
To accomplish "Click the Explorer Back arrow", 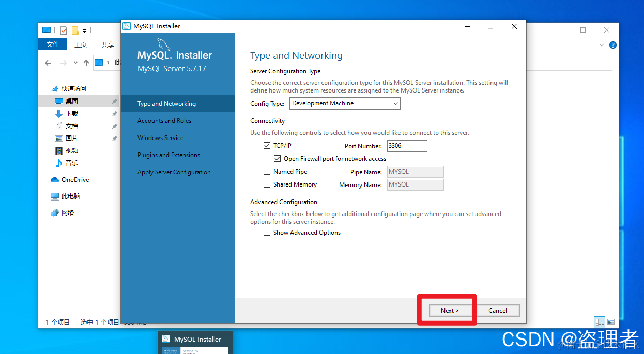I will tap(48, 63).
